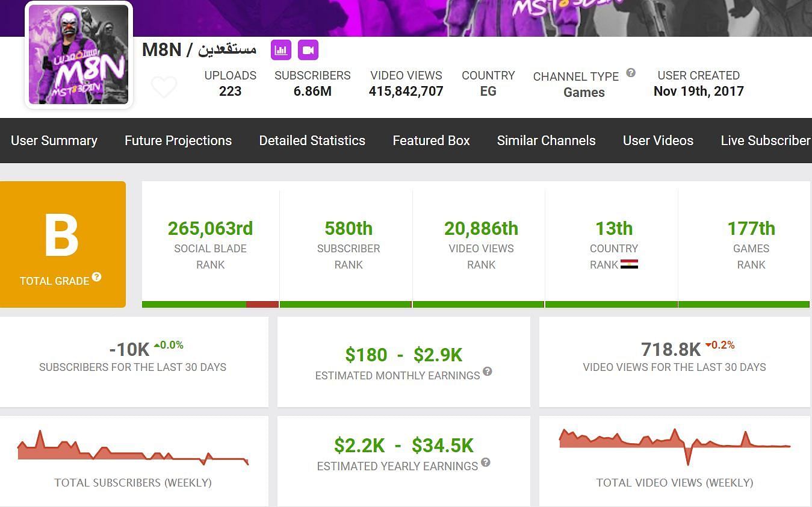
Task: Open the User Videos tab
Action: (x=658, y=140)
